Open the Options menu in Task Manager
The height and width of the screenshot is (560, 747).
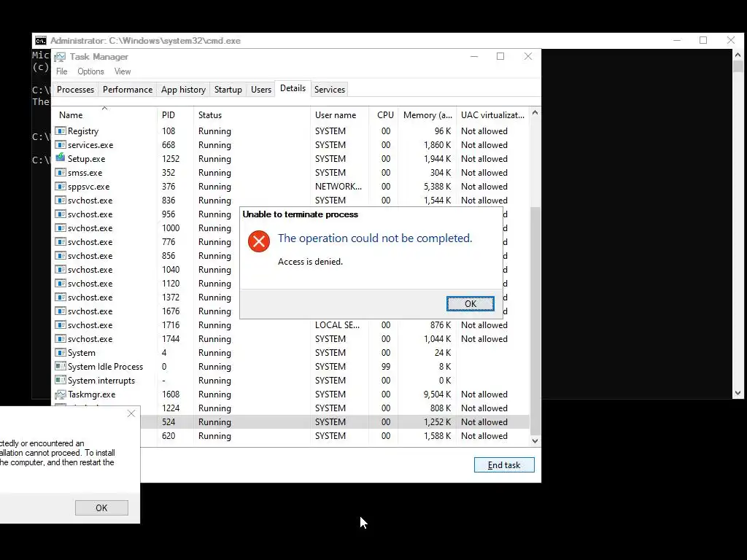90,71
